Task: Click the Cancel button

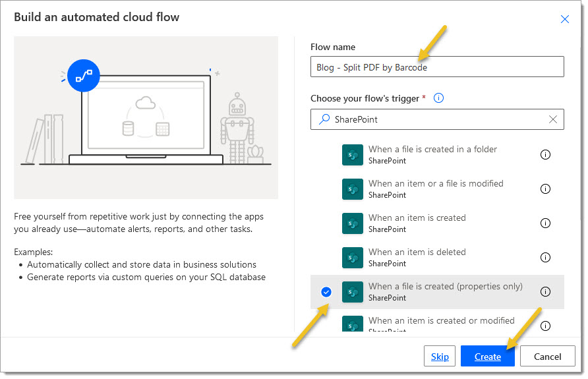Action: pyautogui.click(x=548, y=356)
